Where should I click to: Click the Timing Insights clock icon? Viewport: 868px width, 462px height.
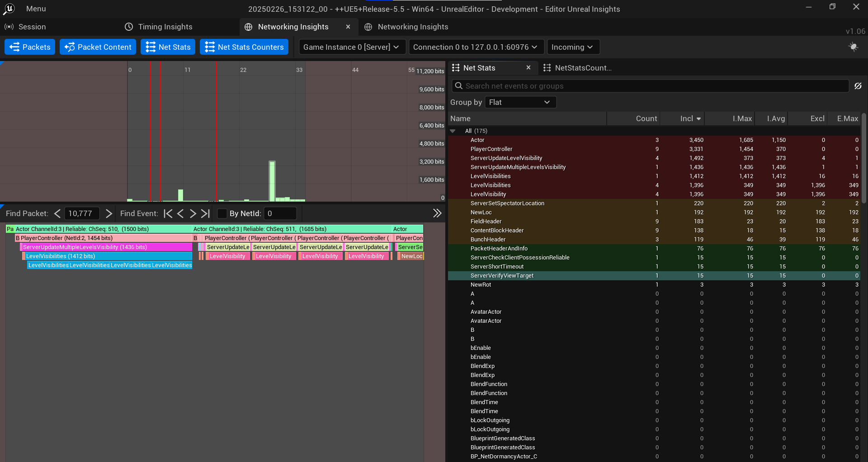pos(129,27)
